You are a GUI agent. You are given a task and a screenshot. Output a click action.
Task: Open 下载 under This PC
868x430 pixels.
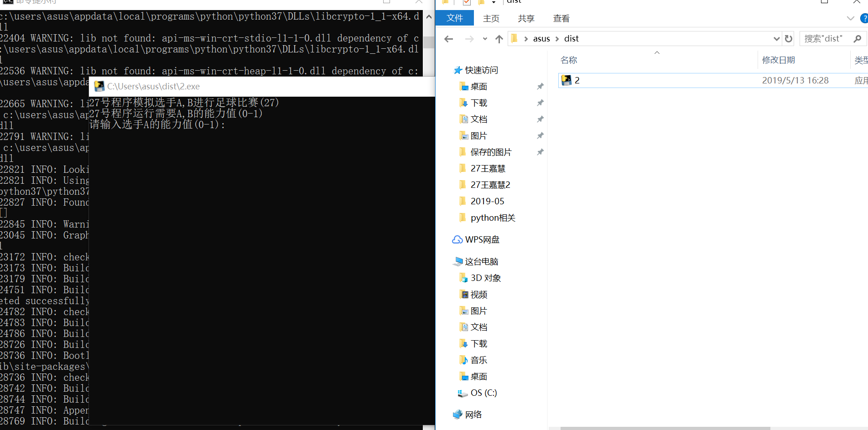(x=478, y=344)
